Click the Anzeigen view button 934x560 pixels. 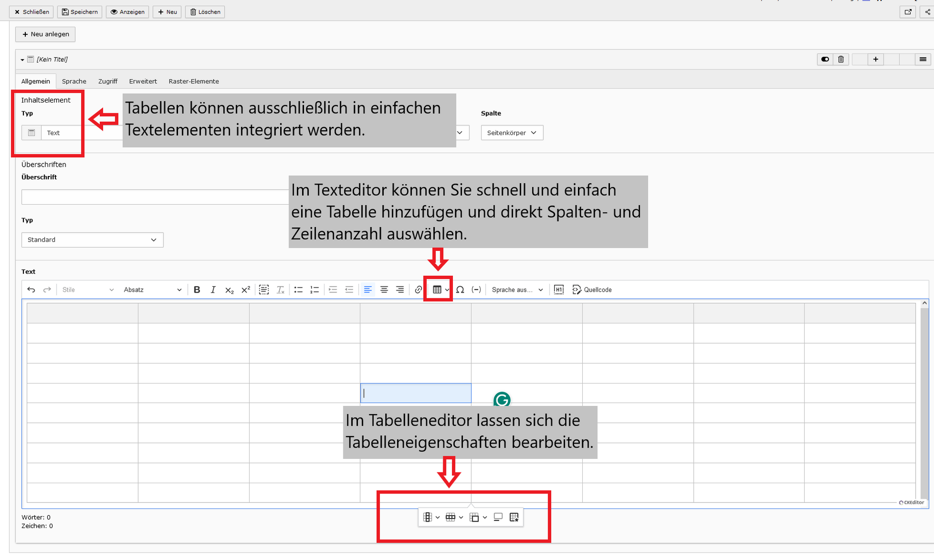pos(127,12)
